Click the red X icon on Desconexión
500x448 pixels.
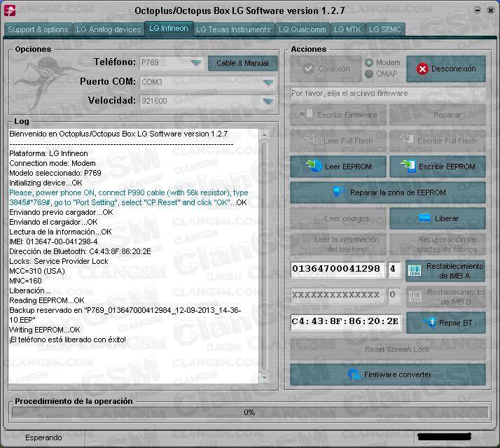click(x=422, y=69)
